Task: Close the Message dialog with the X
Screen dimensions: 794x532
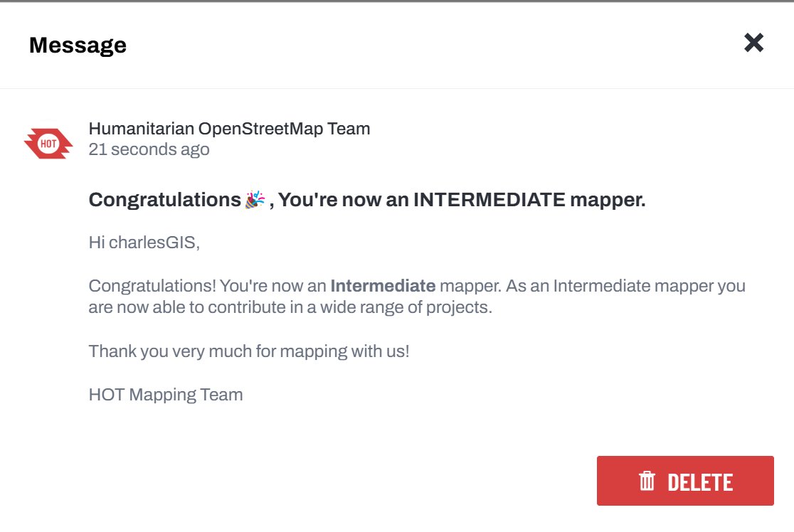Action: point(753,43)
